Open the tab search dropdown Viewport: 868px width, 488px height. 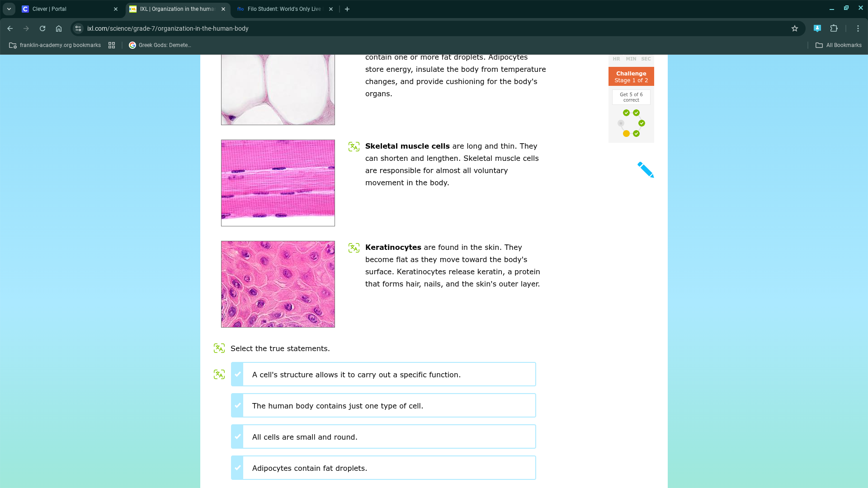coord(9,9)
